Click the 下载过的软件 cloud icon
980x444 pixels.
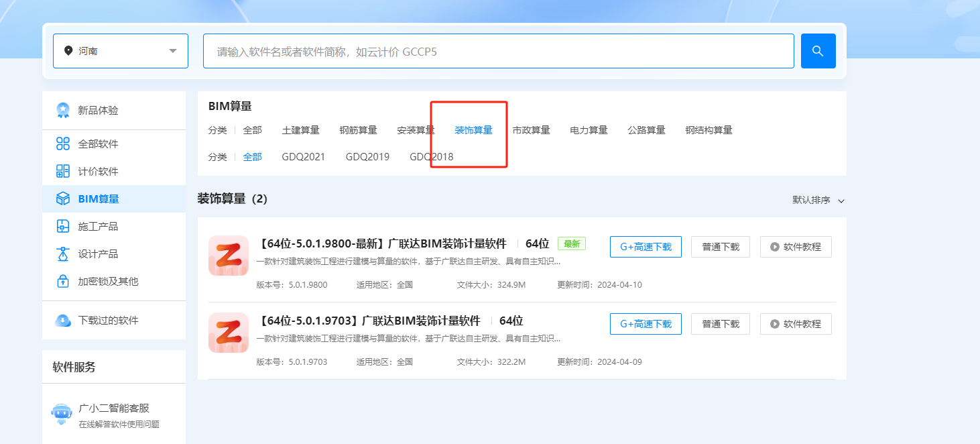tap(63, 321)
